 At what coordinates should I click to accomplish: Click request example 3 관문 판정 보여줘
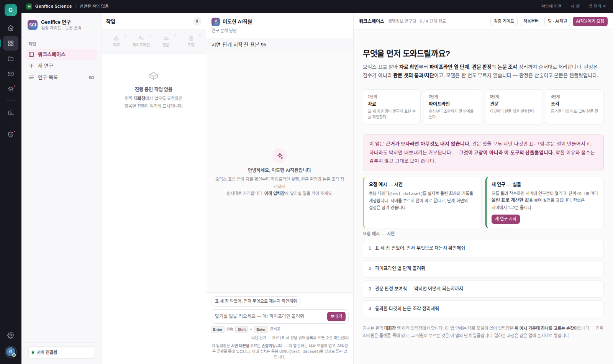[483, 289]
